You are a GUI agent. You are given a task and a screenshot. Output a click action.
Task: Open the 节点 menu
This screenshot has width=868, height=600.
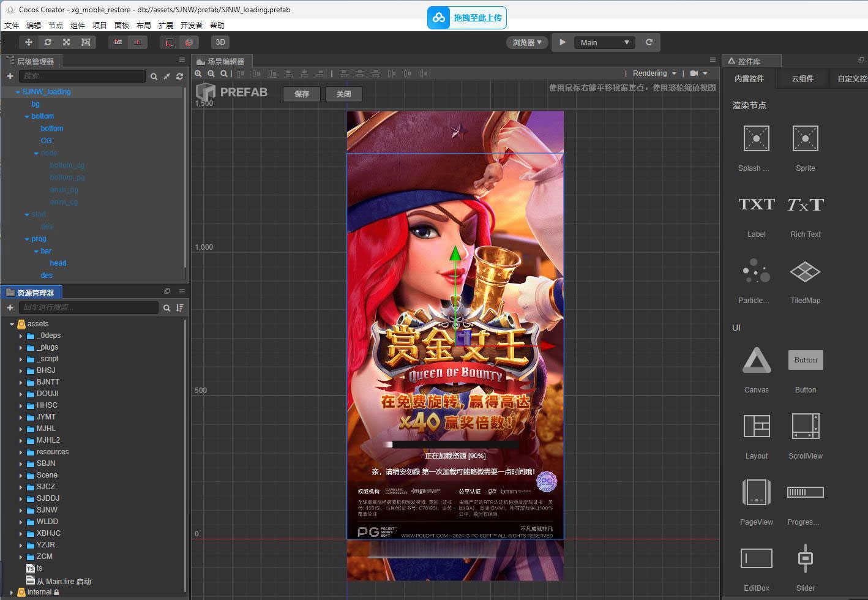point(56,25)
